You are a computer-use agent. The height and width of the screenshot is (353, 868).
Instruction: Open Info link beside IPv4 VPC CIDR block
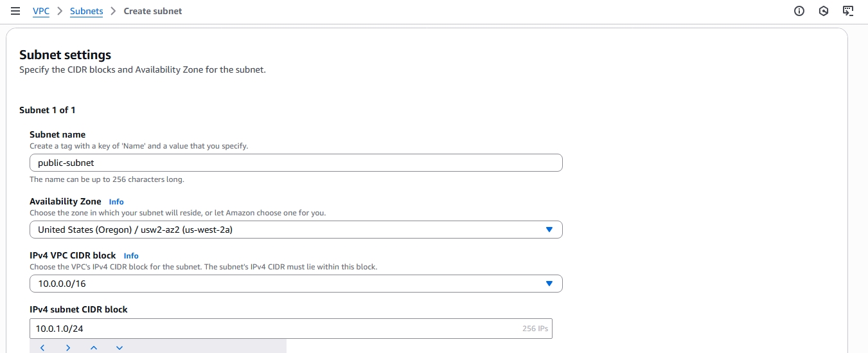click(131, 256)
